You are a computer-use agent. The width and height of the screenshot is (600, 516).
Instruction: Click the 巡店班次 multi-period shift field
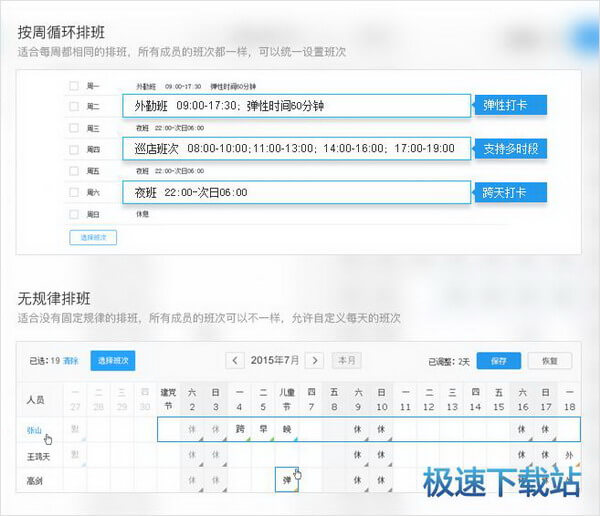297,149
